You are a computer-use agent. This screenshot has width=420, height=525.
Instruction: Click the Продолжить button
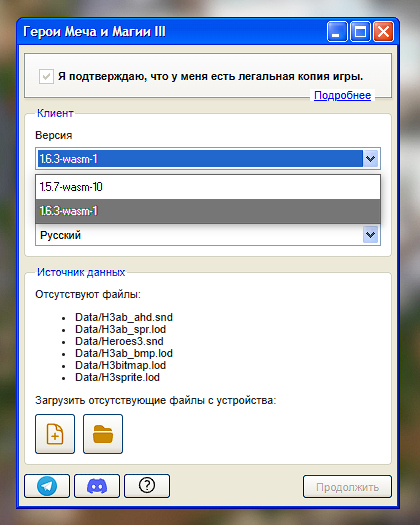pos(347,486)
